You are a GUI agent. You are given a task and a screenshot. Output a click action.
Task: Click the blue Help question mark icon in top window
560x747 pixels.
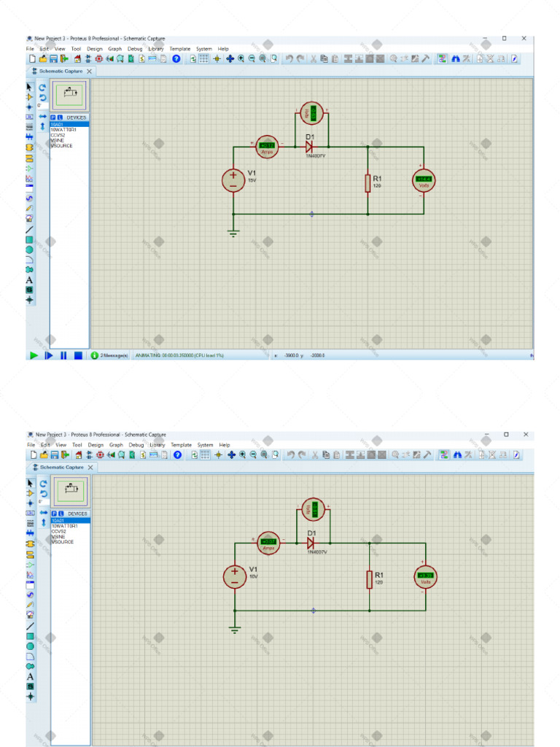(176, 58)
